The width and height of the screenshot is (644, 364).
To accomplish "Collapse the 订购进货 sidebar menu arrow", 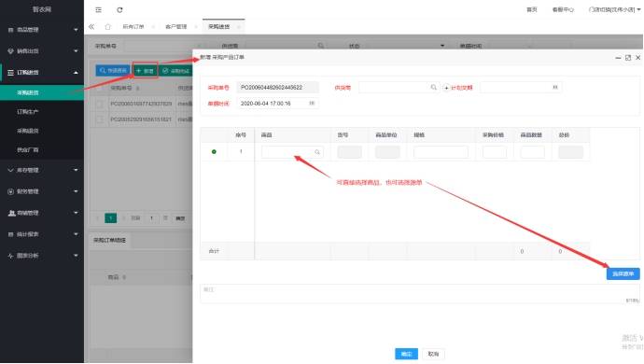I will (76, 72).
